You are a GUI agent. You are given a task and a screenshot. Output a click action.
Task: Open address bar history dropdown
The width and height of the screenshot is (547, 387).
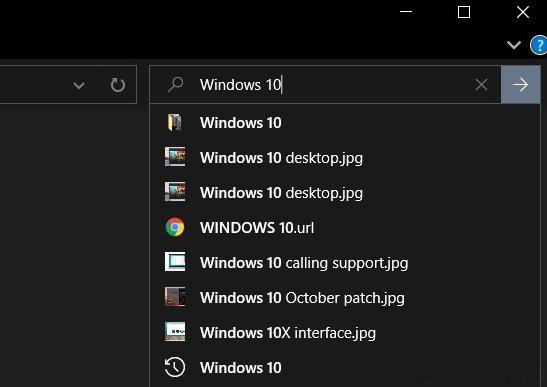click(x=79, y=85)
